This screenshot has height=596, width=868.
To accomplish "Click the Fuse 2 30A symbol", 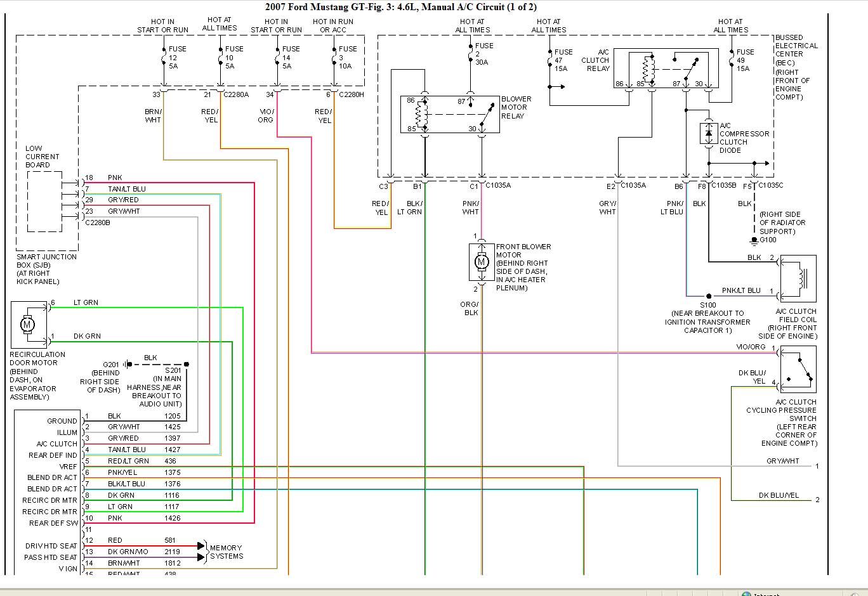I will (470, 54).
